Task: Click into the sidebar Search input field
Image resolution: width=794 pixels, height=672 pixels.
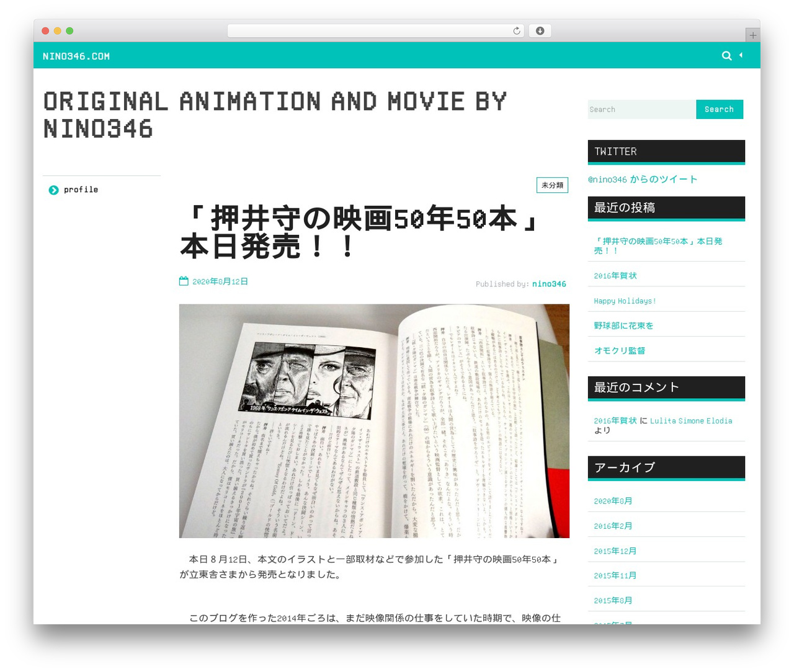Action: pos(641,109)
